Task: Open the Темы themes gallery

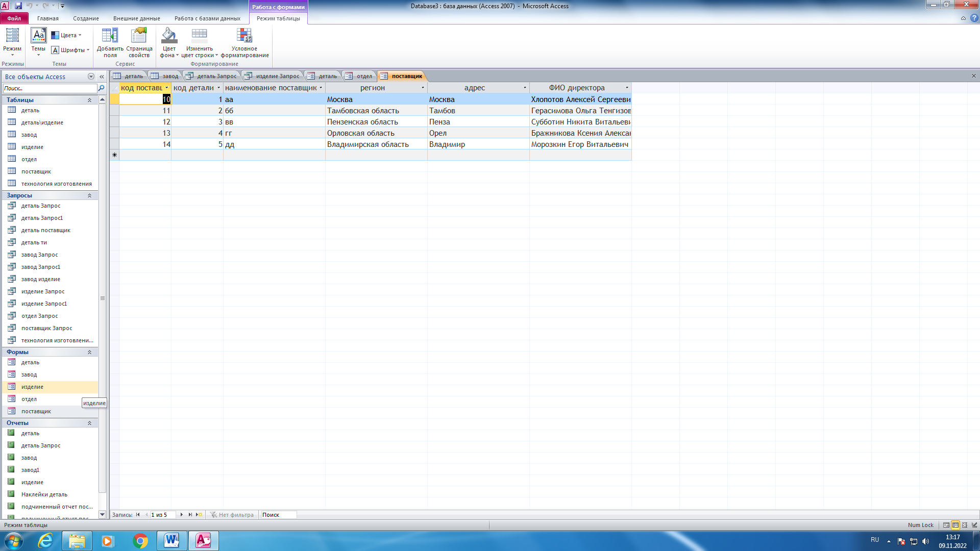Action: point(38,42)
